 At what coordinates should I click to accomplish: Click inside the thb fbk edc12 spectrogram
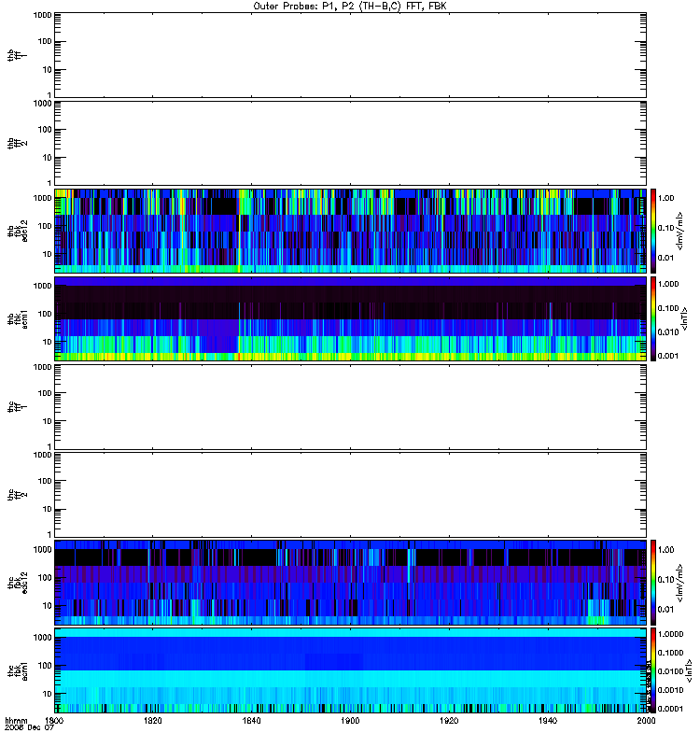[x=350, y=231]
